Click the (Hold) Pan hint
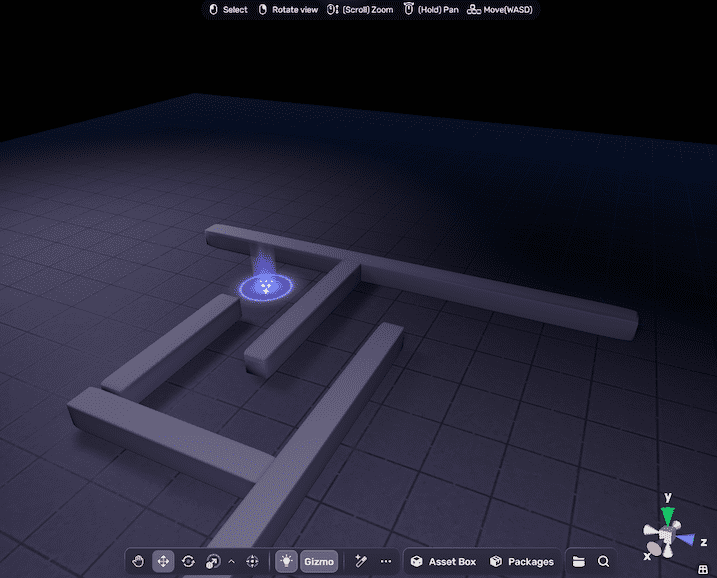This screenshot has width=717, height=578. (431, 10)
